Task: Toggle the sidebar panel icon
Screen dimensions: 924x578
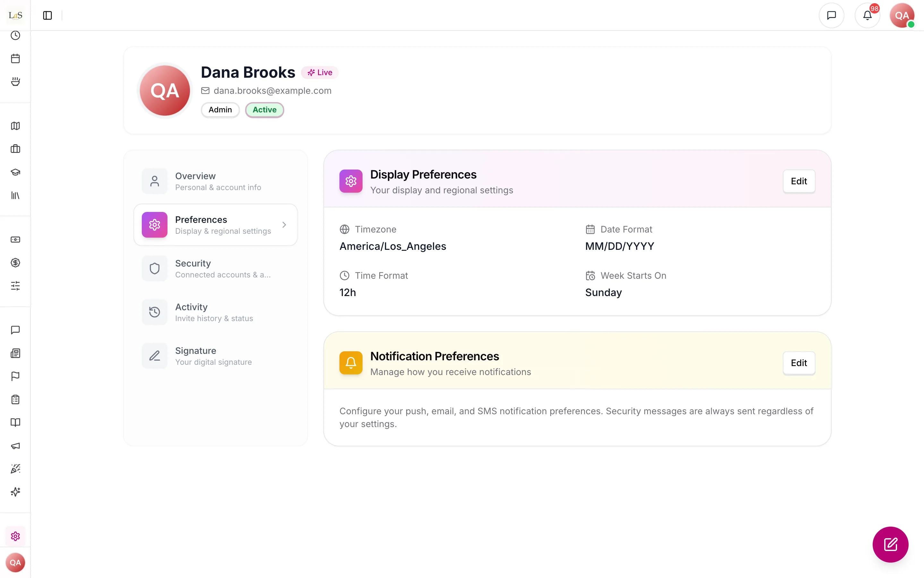Action: [47, 15]
